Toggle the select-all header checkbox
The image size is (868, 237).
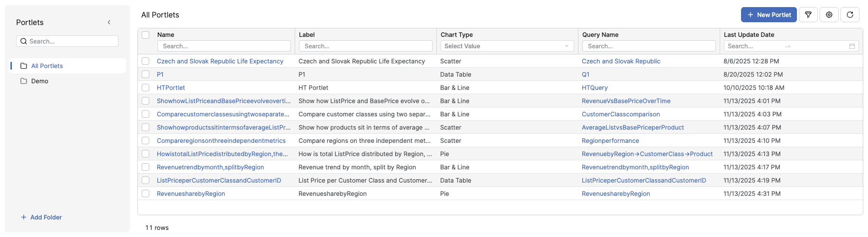(x=145, y=35)
